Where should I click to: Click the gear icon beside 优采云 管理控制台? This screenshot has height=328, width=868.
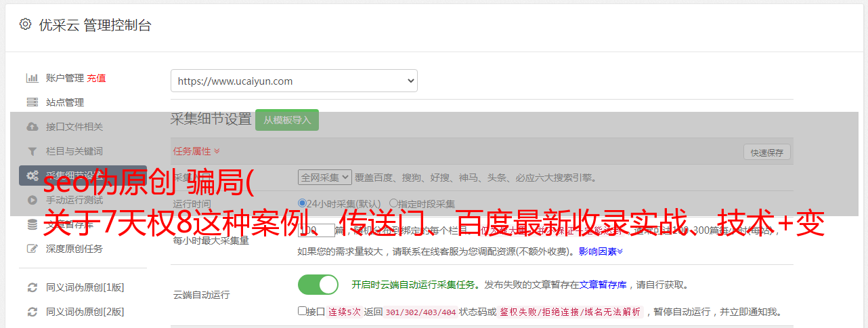click(25, 24)
